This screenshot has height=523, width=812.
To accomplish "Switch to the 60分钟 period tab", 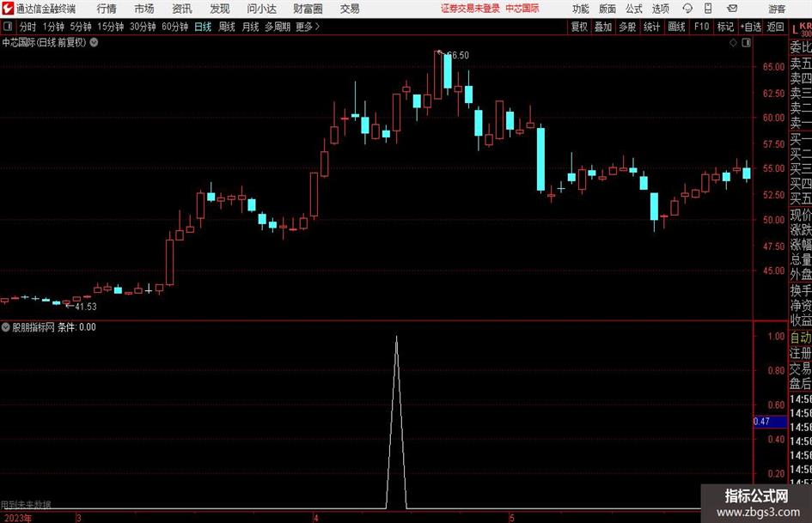I will pyautogui.click(x=174, y=27).
